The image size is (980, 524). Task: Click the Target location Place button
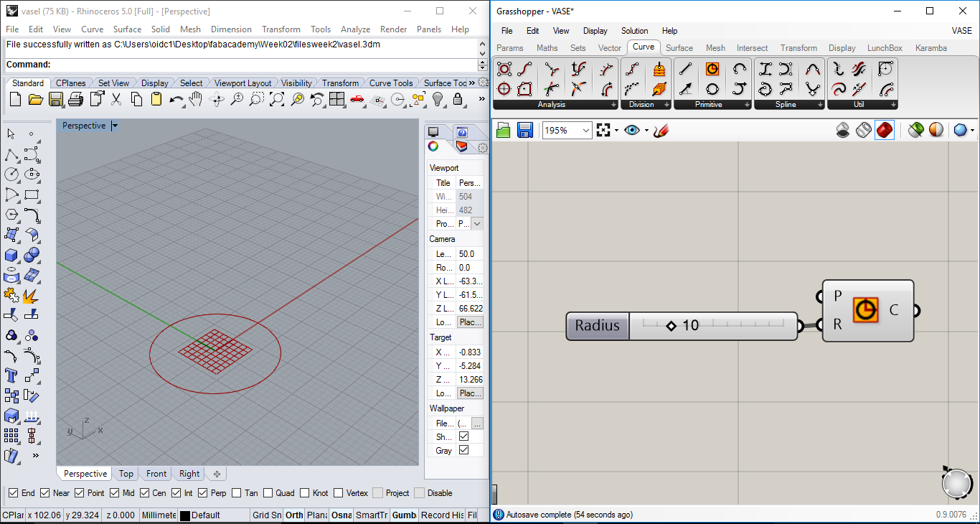(470, 393)
